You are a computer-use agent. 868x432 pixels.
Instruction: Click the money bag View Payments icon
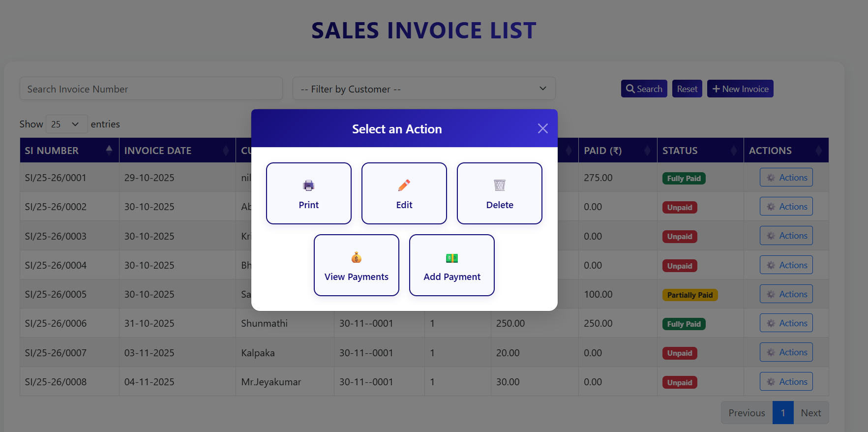357,257
